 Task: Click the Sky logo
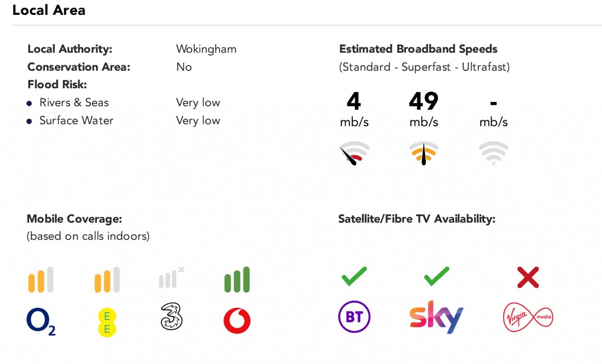[436, 317]
